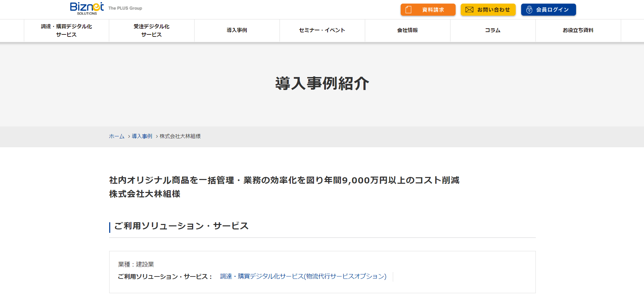Click the 導入事例紹介 page heading
The width and height of the screenshot is (644, 300).
(322, 84)
